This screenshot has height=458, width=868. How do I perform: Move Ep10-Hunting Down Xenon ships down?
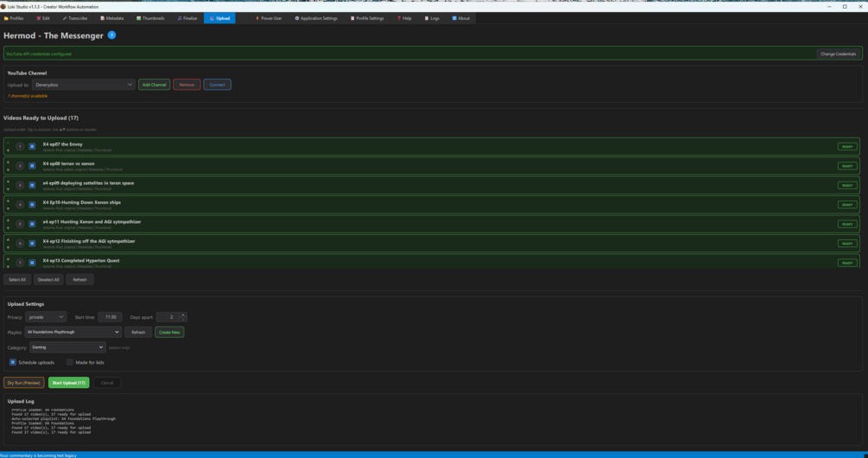pos(9,209)
